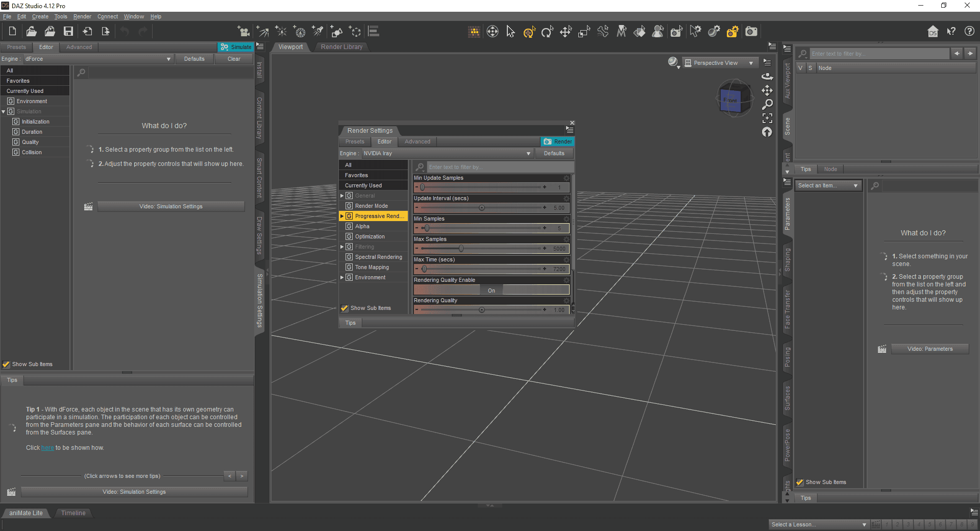Activate the Universal manipulation tool
This screenshot has width=980, height=531.
point(529,31)
